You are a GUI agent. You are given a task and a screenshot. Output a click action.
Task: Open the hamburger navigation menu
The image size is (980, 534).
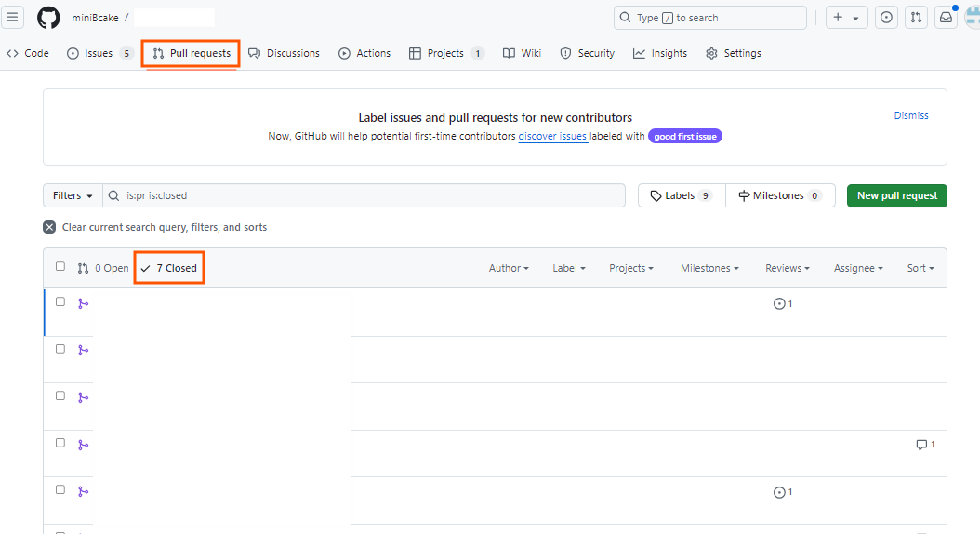[x=12, y=18]
